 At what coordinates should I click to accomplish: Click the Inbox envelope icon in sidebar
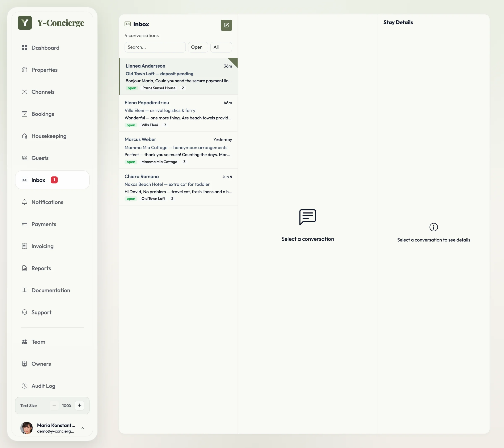24,180
